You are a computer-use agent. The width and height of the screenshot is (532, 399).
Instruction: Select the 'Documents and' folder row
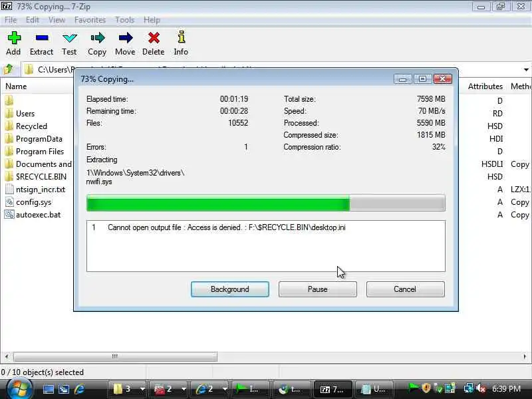(39, 164)
